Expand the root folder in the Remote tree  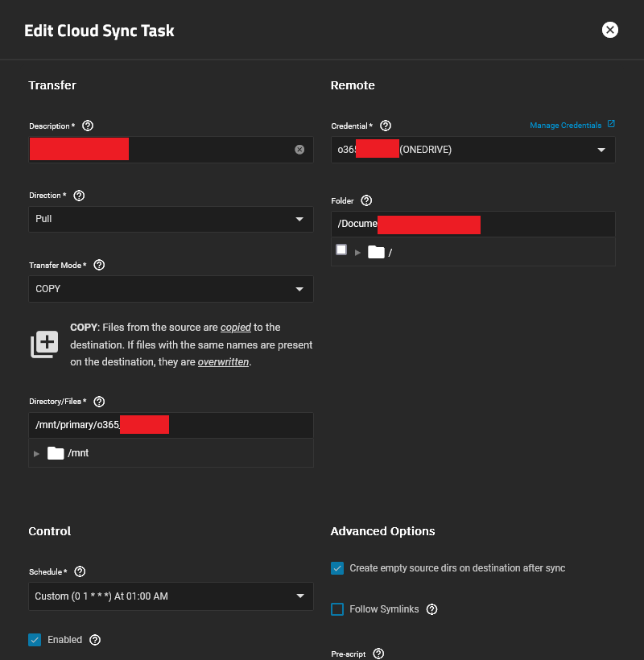[x=357, y=250]
